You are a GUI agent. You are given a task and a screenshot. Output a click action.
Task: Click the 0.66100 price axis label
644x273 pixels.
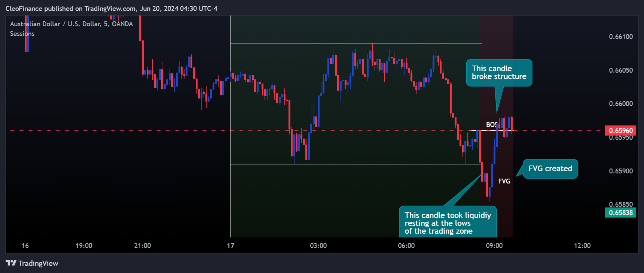pos(621,37)
